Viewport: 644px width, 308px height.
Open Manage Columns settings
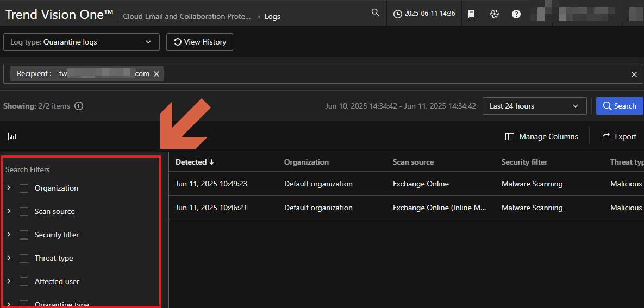[541, 137]
